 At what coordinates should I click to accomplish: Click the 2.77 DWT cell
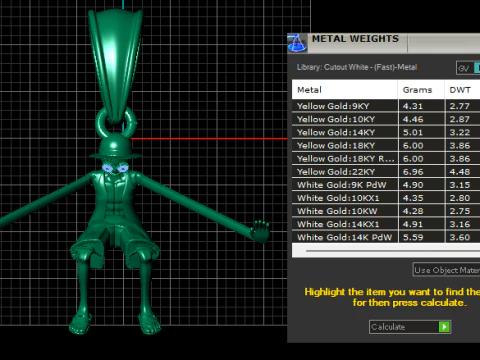(x=463, y=106)
